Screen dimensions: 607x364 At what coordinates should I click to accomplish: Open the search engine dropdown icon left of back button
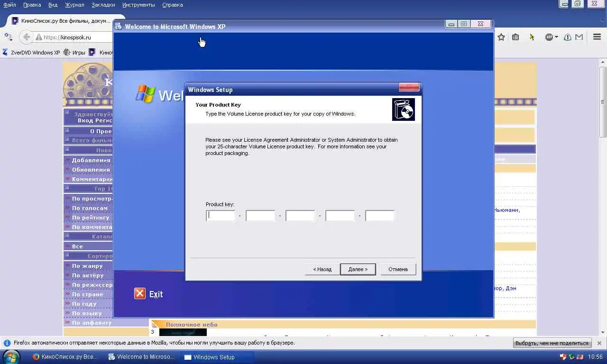pos(8,36)
